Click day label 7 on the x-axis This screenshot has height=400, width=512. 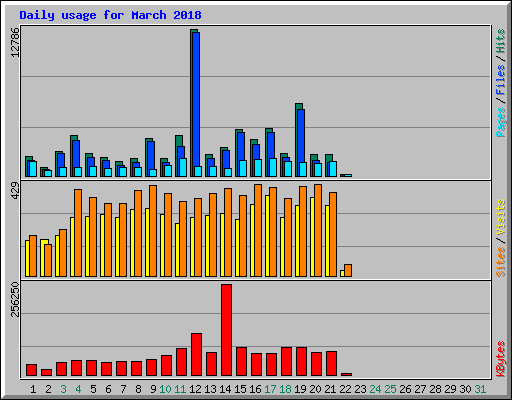click(x=123, y=389)
